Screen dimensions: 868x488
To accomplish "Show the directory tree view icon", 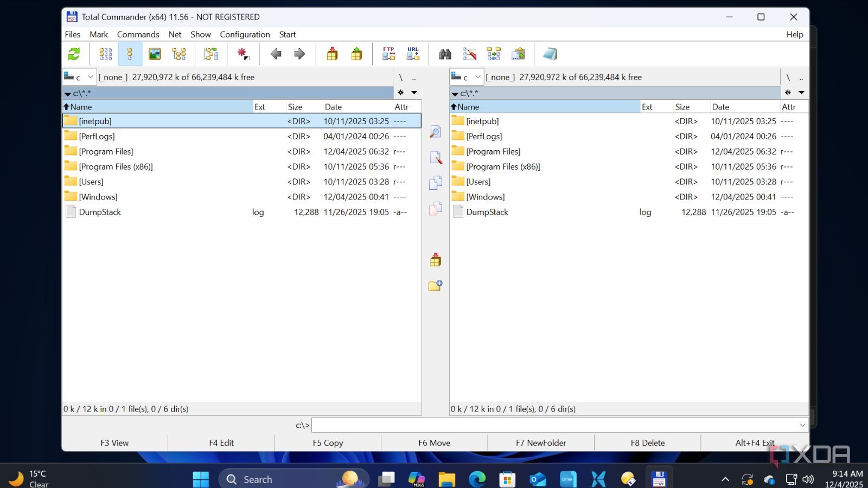I will click(x=179, y=54).
